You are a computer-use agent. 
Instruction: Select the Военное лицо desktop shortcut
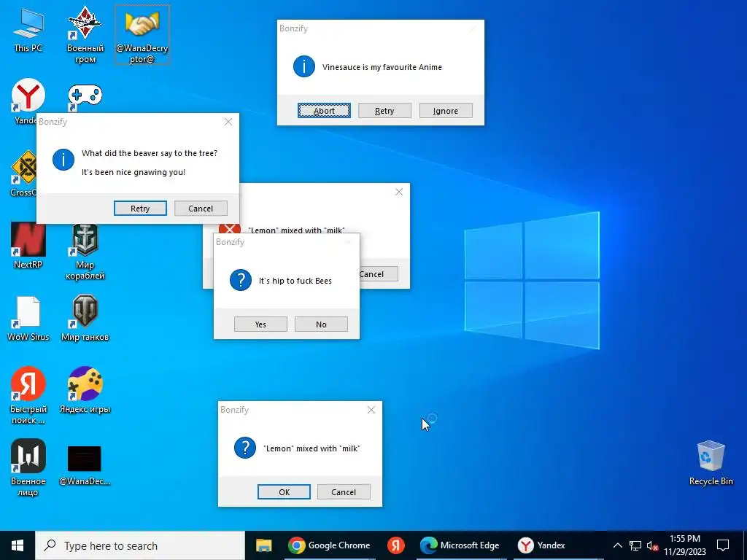click(28, 467)
